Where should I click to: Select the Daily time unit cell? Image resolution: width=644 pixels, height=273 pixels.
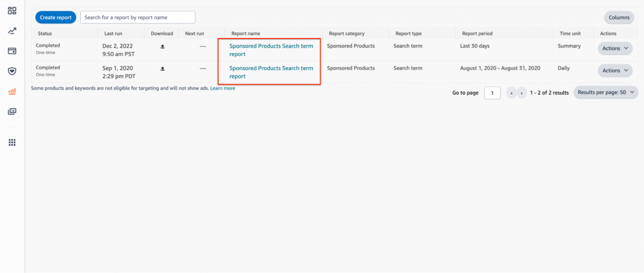(x=564, y=68)
